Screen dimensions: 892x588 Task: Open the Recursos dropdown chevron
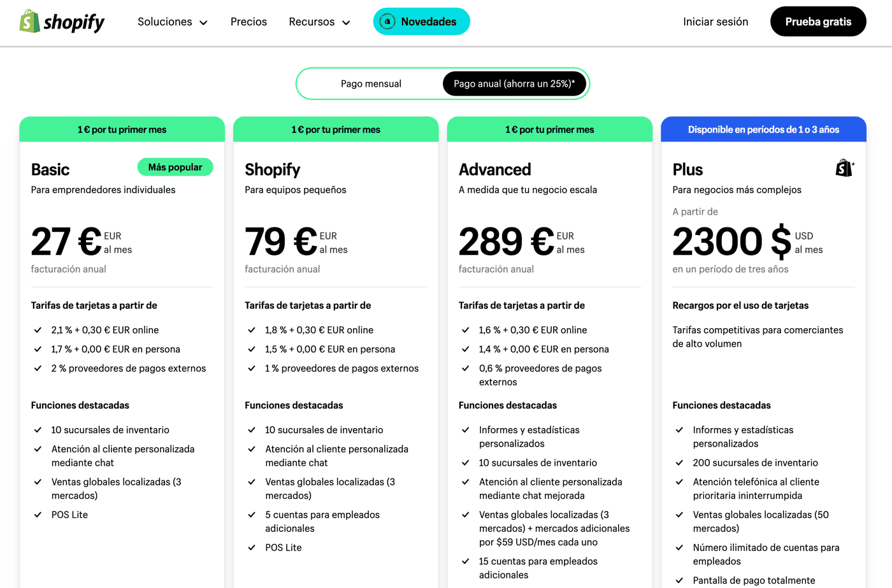pos(346,22)
